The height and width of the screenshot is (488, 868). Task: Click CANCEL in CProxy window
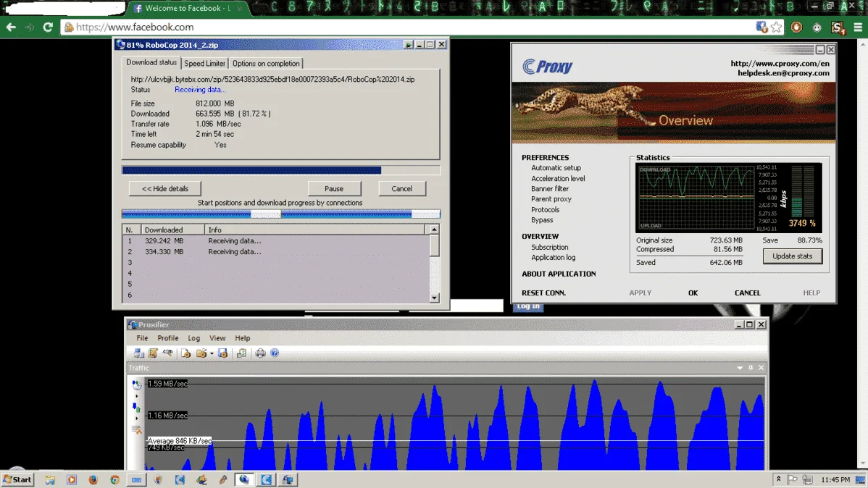(747, 293)
